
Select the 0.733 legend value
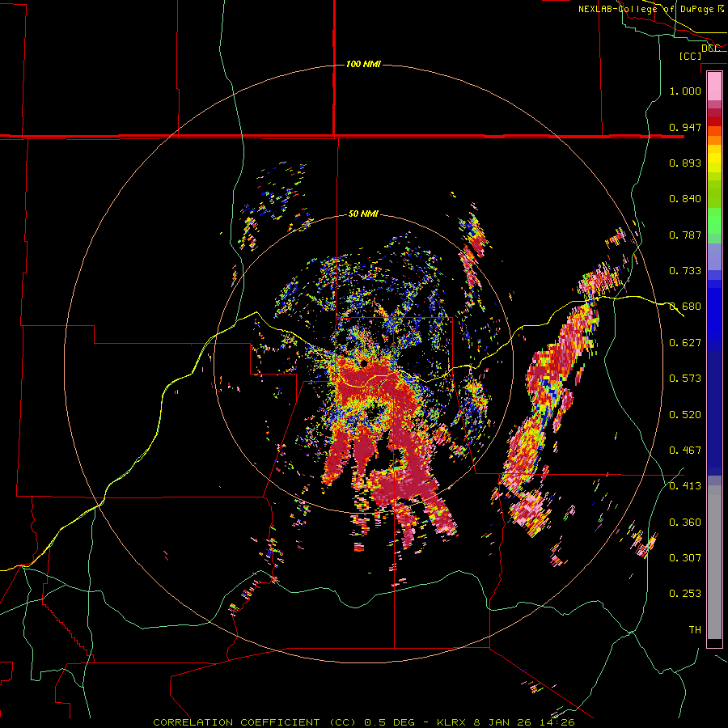(685, 271)
